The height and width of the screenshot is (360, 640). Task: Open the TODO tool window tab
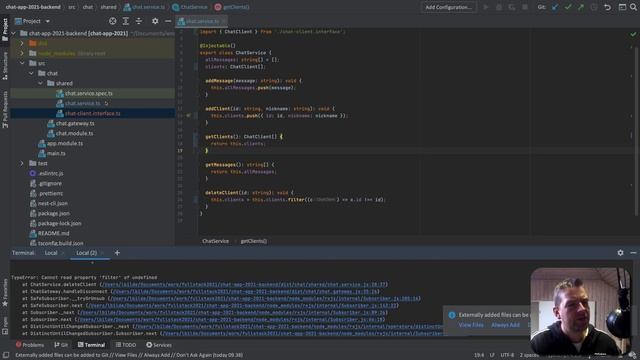point(126,345)
